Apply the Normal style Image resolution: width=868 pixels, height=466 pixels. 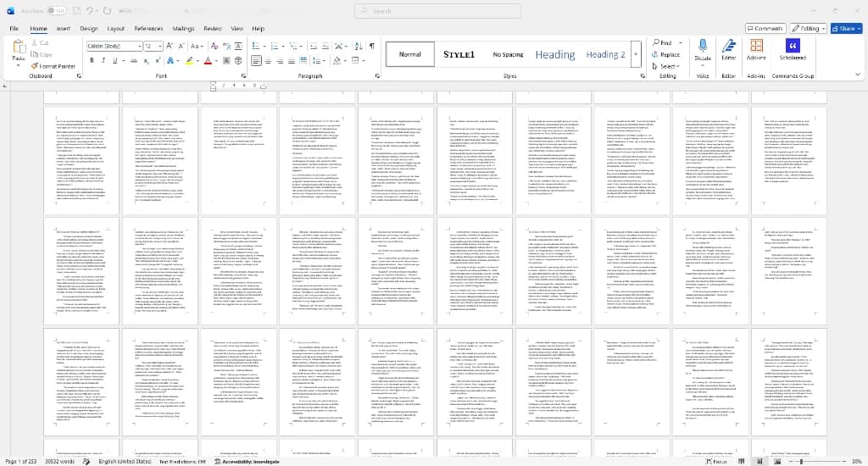(x=410, y=54)
